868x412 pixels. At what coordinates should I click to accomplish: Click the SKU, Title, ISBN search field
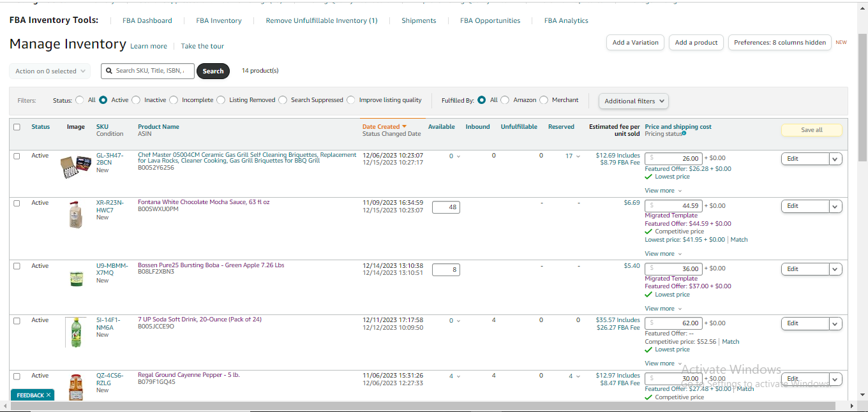click(x=147, y=71)
